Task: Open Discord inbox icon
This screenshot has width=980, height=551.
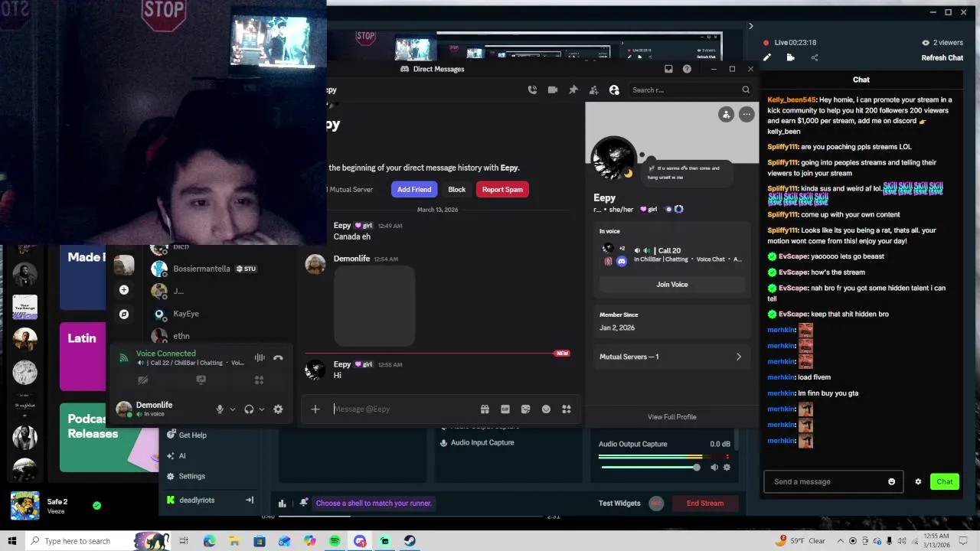Action: (668, 69)
